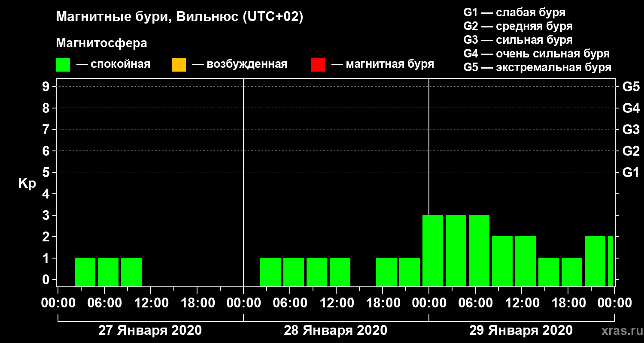
Task: Click the Kp value '0' on the left axis
Action: [x=47, y=280]
